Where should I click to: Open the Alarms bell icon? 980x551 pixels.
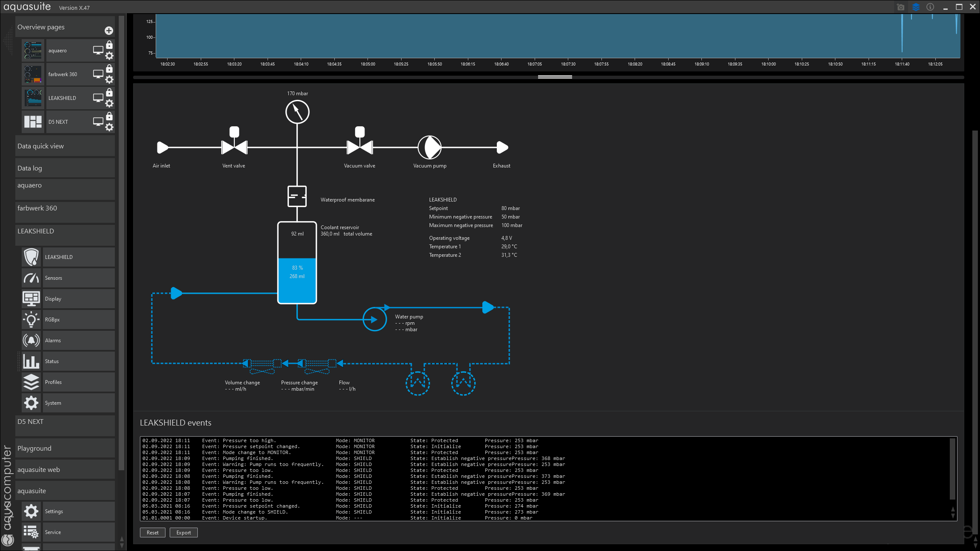click(31, 341)
